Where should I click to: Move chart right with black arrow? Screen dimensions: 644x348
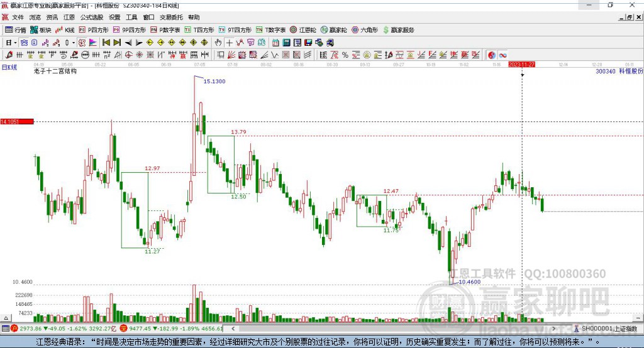pyautogui.click(x=139, y=43)
